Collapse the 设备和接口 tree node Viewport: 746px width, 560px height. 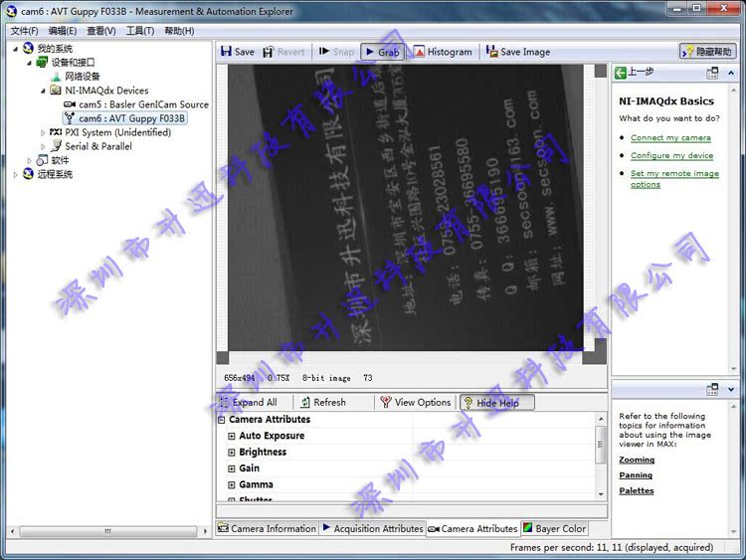pos(30,63)
